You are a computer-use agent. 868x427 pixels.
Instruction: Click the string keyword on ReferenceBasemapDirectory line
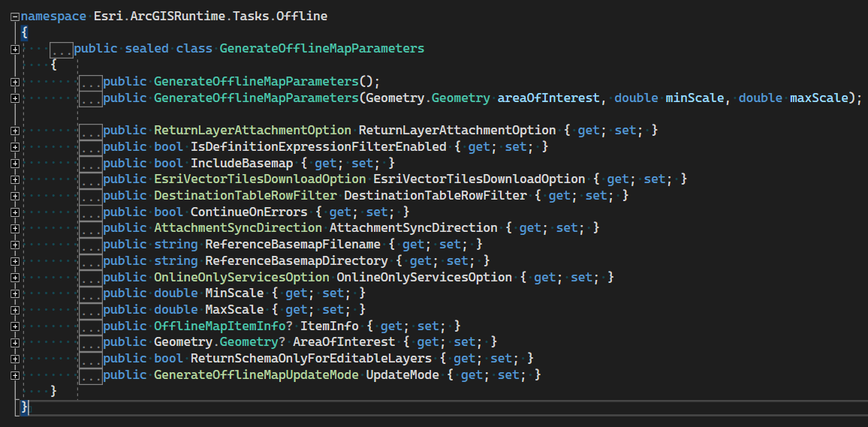tap(176, 261)
